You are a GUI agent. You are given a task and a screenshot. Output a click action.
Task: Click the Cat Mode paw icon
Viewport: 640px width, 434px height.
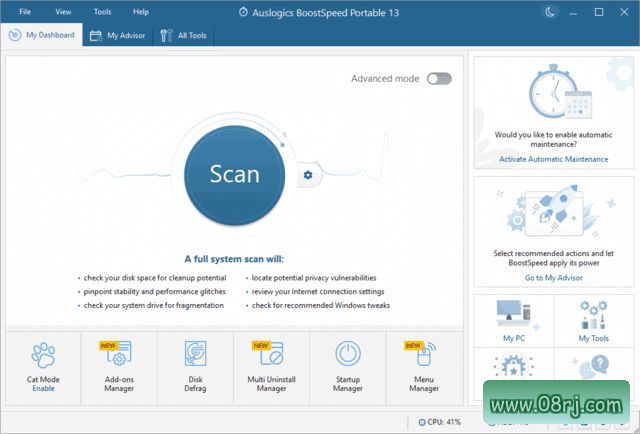43,355
